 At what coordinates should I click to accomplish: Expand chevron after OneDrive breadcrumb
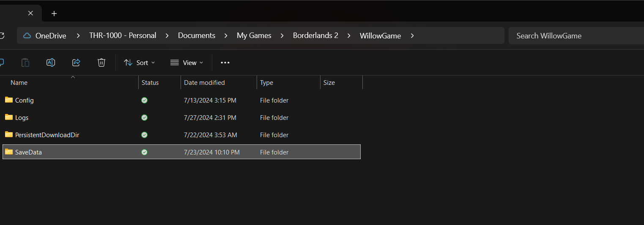click(x=78, y=36)
